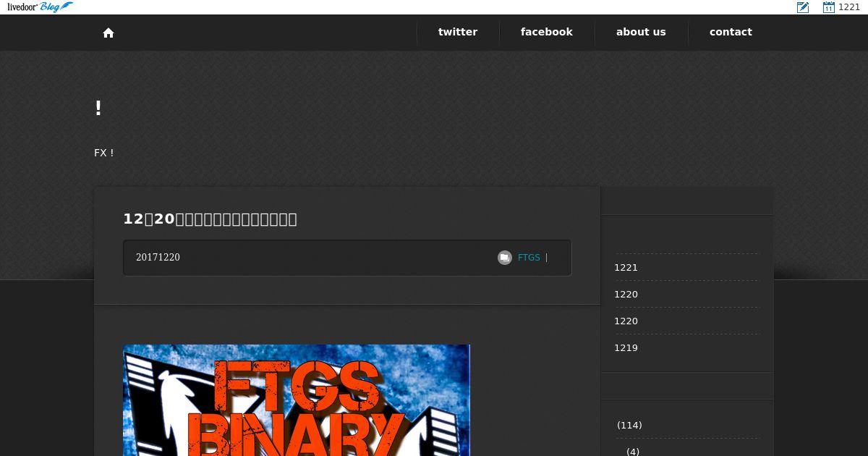Open the facebook menu item

point(547,32)
